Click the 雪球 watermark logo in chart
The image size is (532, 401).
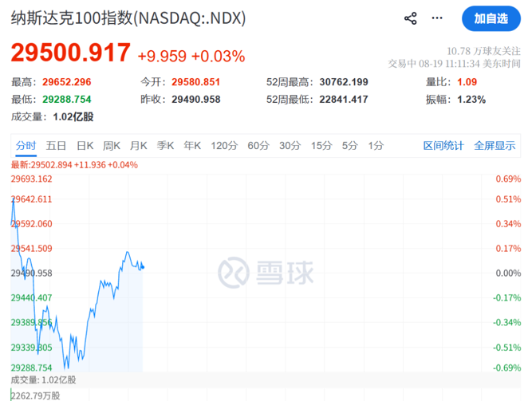click(266, 273)
